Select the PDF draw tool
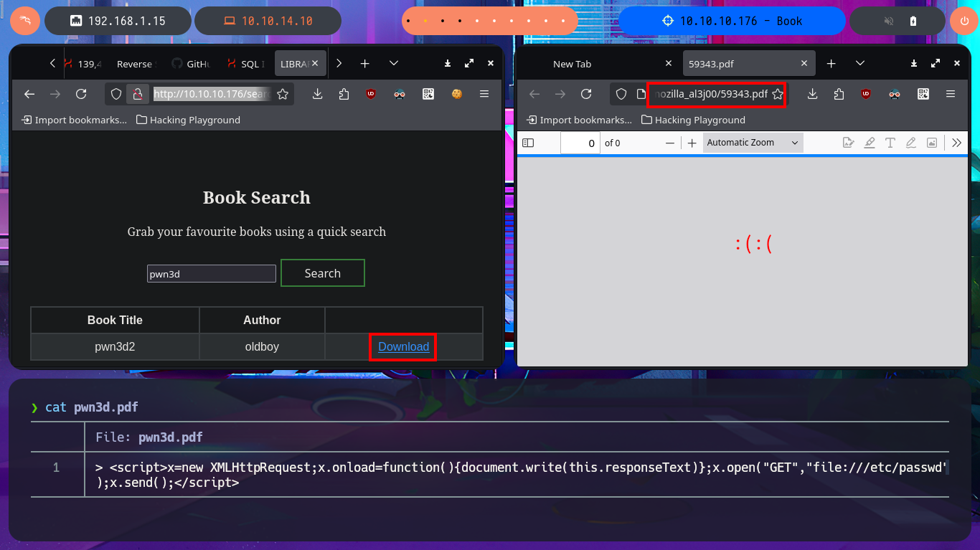The width and height of the screenshot is (980, 550). point(911,143)
